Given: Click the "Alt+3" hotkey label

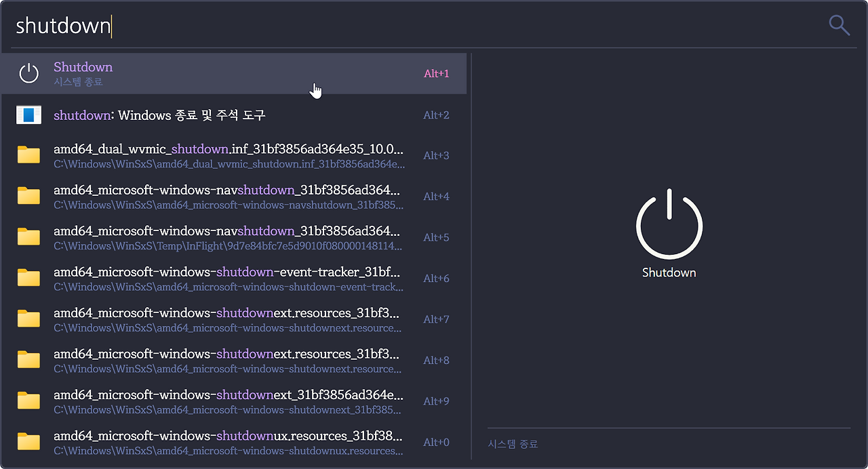Looking at the screenshot, I should click(x=437, y=156).
